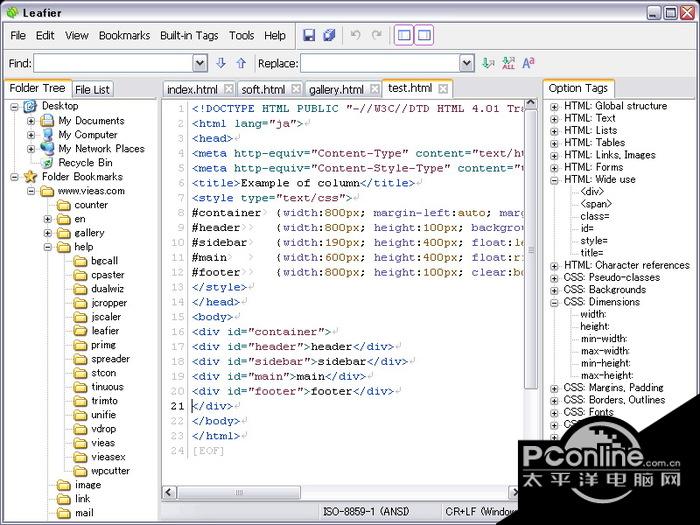Toggle the left side panel button
The width and height of the screenshot is (700, 525).
pos(404,35)
